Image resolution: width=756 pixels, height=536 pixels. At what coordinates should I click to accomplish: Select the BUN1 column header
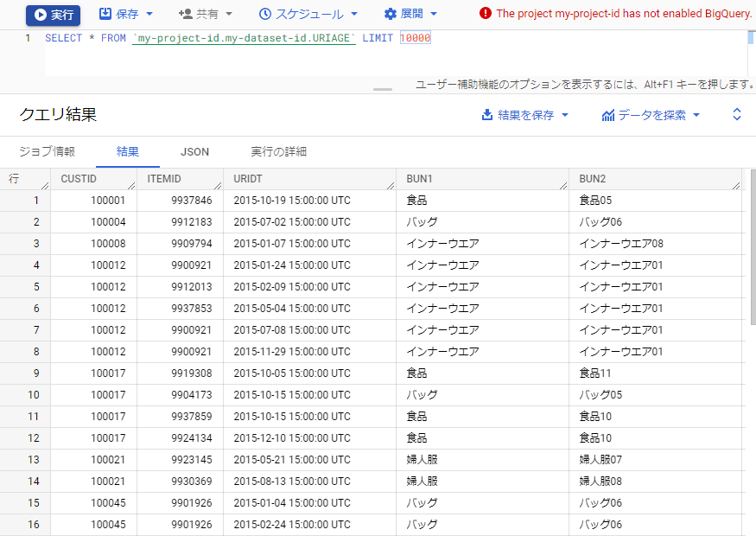420,179
